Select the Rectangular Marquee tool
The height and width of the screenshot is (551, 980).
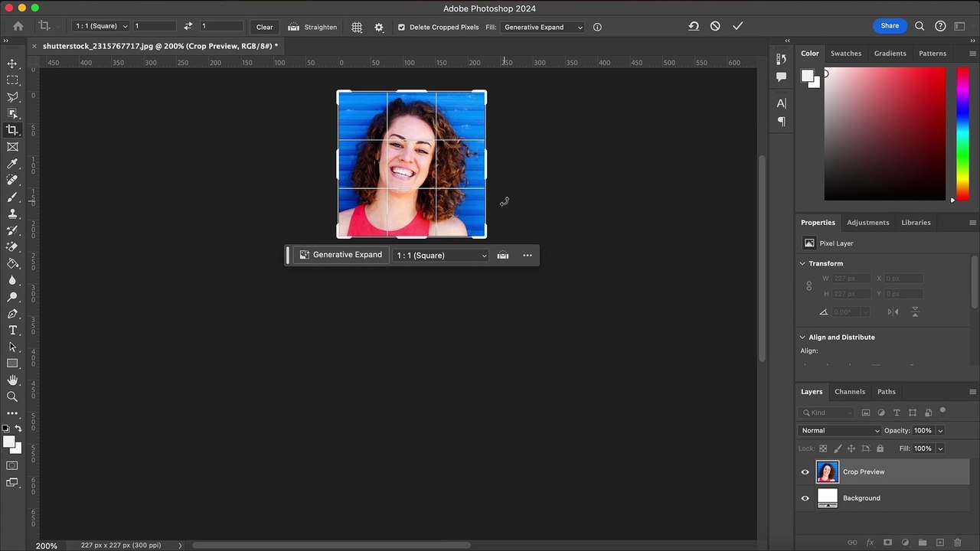[12, 80]
